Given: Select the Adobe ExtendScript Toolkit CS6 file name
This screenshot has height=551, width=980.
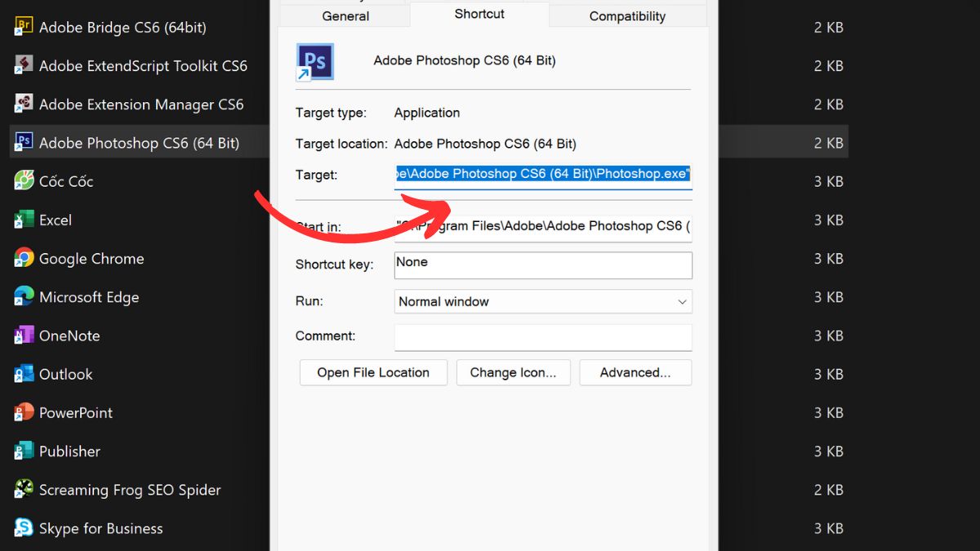Looking at the screenshot, I should click(143, 65).
